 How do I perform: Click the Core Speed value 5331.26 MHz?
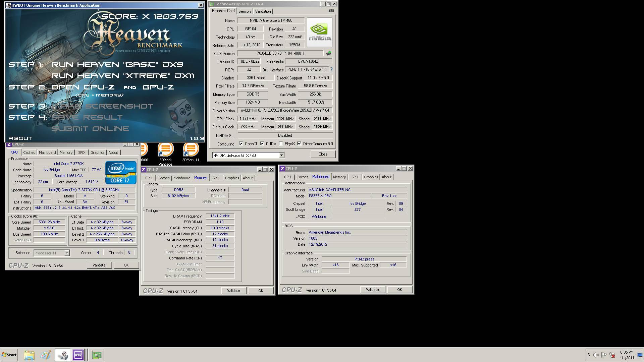49,222
